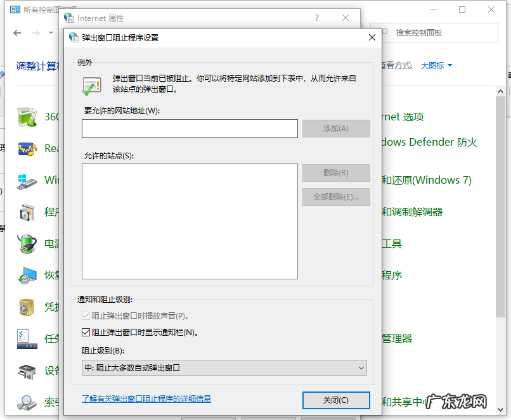Uncheck 阻止弹出窗口时显示通知栏
Screen dimensions: 511x420
86,333
